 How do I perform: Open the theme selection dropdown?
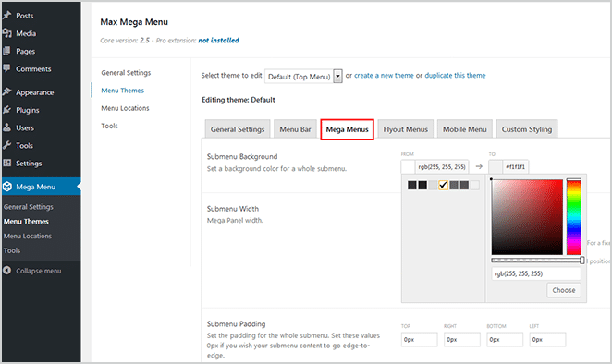pos(303,76)
